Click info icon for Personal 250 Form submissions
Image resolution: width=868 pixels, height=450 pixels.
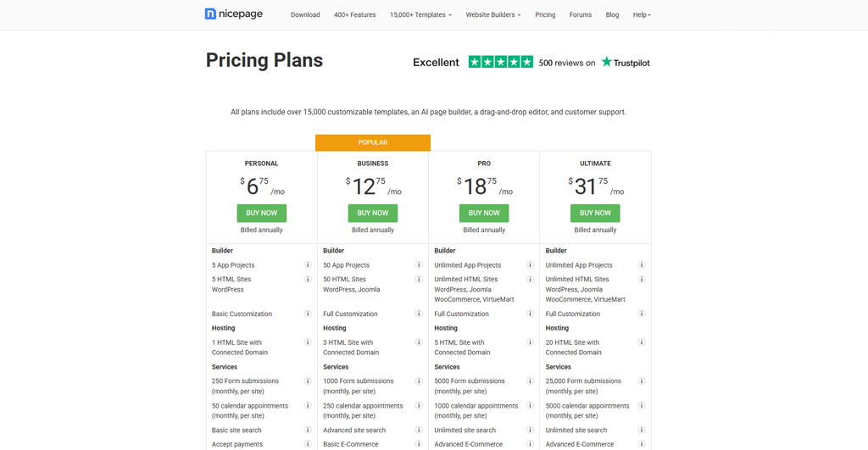tap(308, 381)
